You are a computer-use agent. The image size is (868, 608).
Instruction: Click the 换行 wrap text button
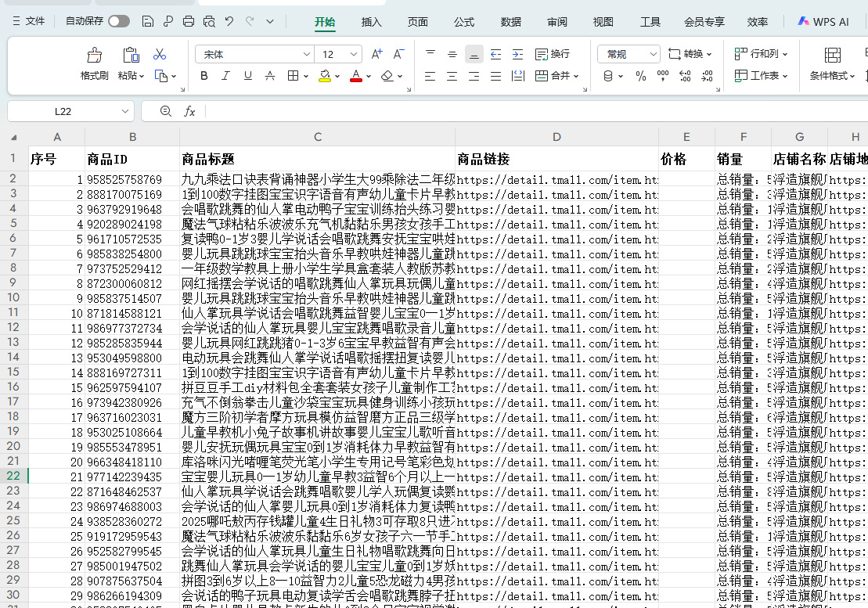pyautogui.click(x=553, y=54)
